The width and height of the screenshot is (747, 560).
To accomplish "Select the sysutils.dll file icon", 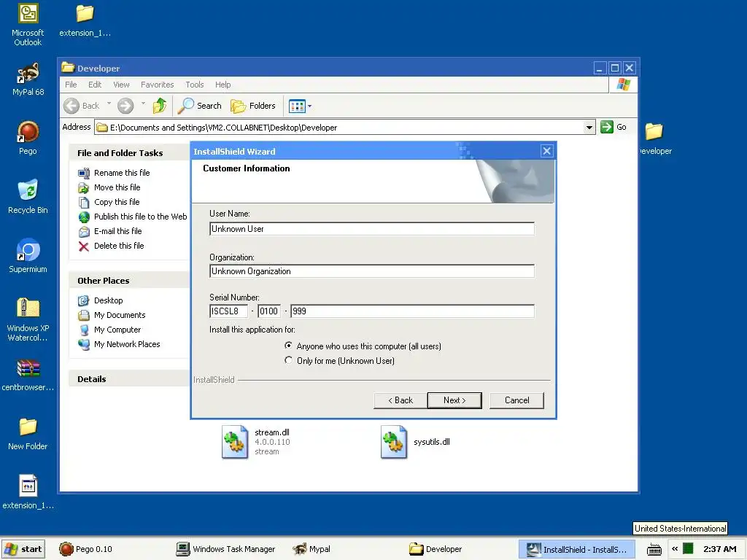I will tap(394, 442).
